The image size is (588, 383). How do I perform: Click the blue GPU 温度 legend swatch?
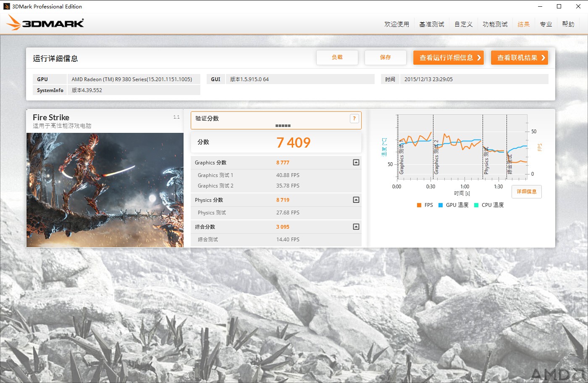441,205
